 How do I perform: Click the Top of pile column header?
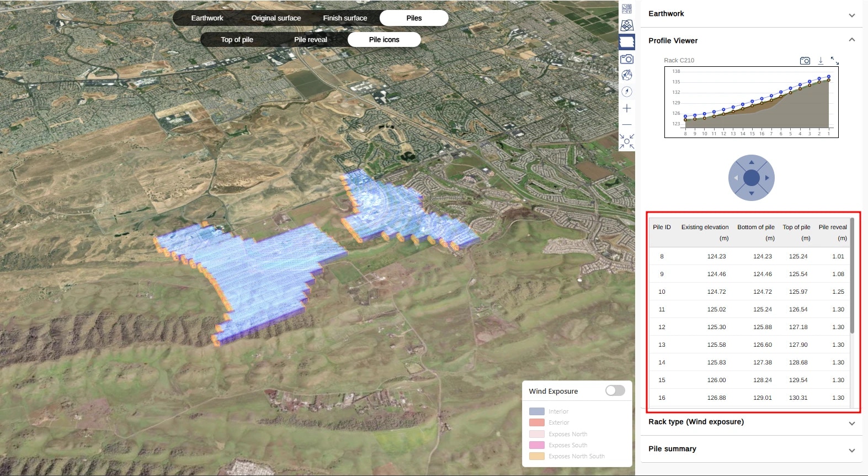tap(796, 232)
